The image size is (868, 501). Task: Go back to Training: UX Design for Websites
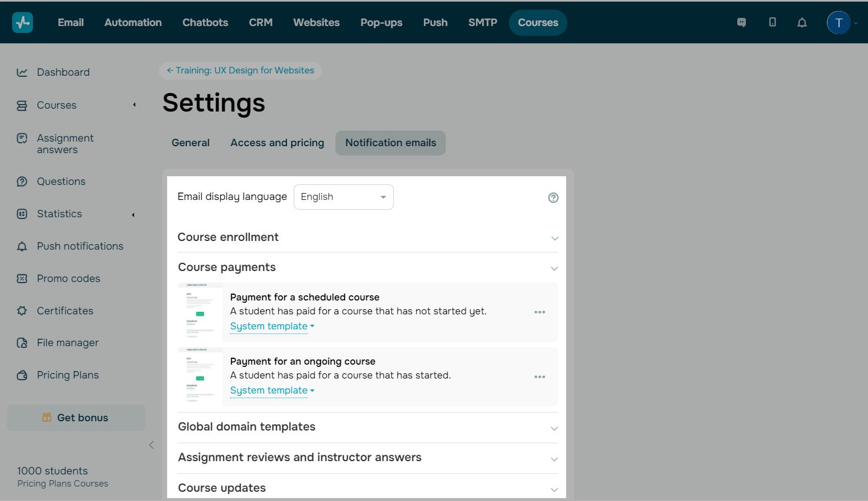[241, 70]
